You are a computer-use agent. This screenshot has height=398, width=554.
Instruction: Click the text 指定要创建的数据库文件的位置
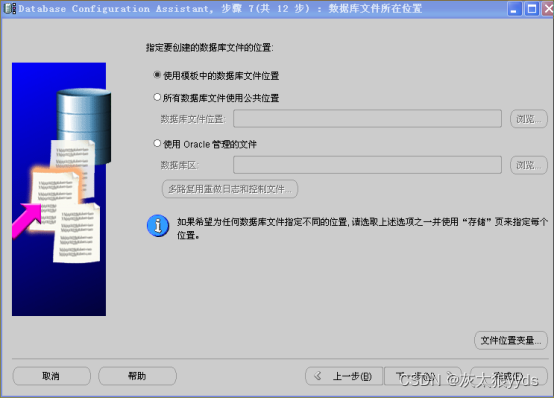point(210,47)
